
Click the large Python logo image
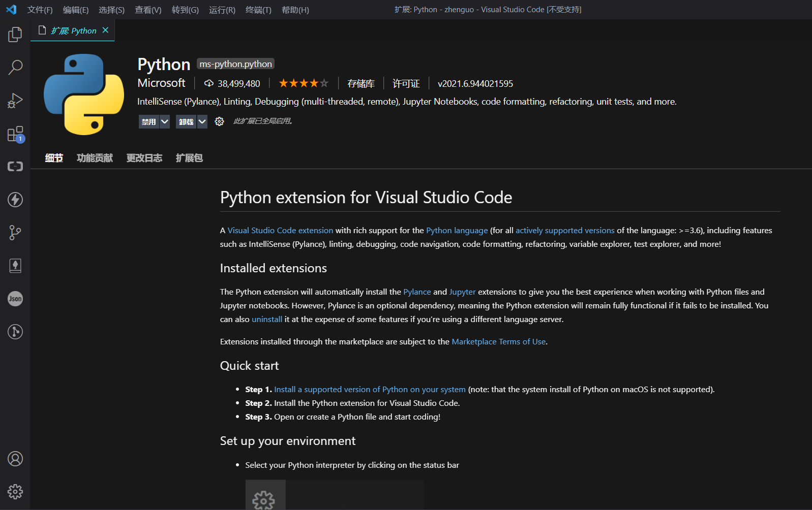tap(83, 94)
